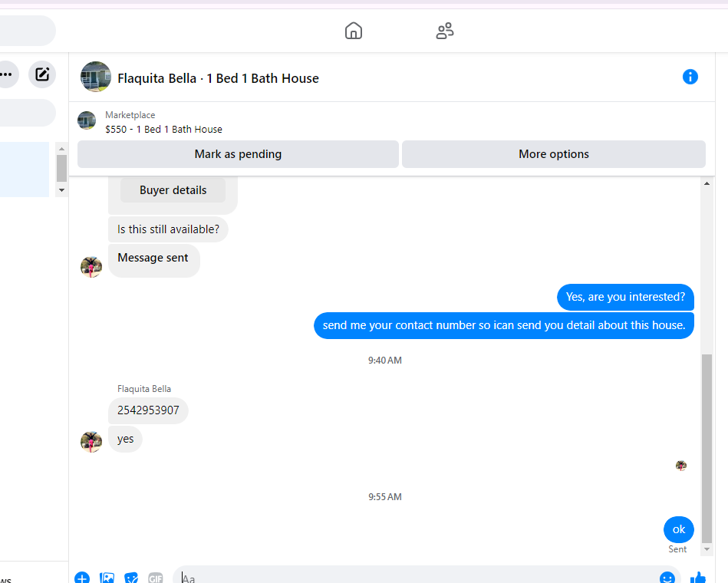Open More options for the listing
Viewport: 728px width, 583px height.
click(553, 154)
